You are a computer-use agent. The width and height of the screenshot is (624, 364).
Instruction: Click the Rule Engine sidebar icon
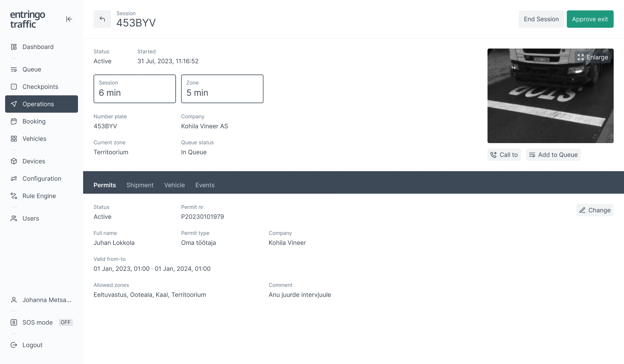[x=14, y=196]
